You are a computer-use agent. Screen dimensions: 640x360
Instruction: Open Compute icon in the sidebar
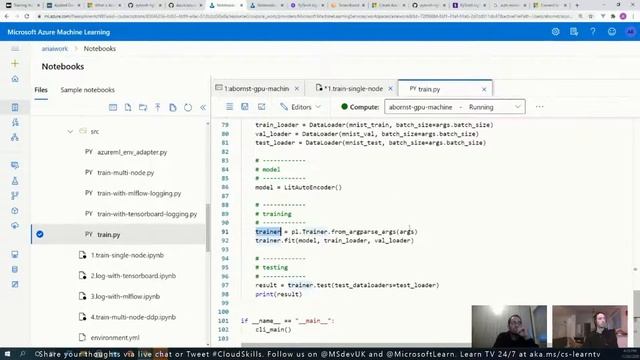point(15,254)
